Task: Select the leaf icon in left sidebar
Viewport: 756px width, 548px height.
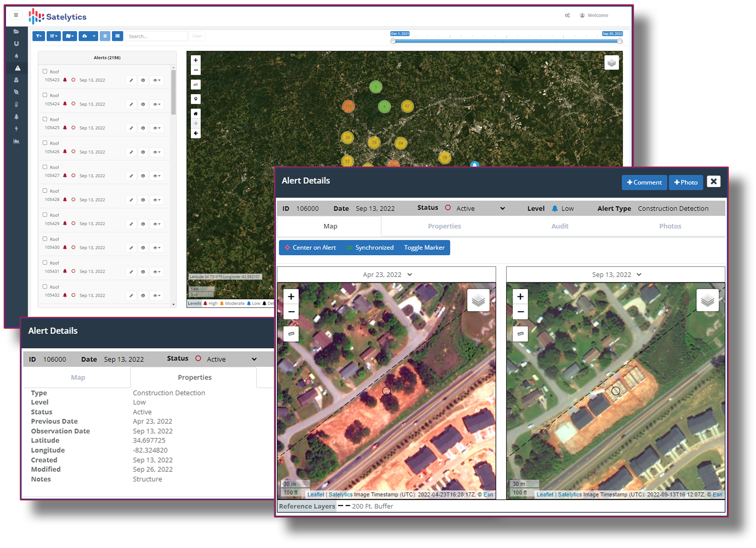Action: [x=16, y=92]
